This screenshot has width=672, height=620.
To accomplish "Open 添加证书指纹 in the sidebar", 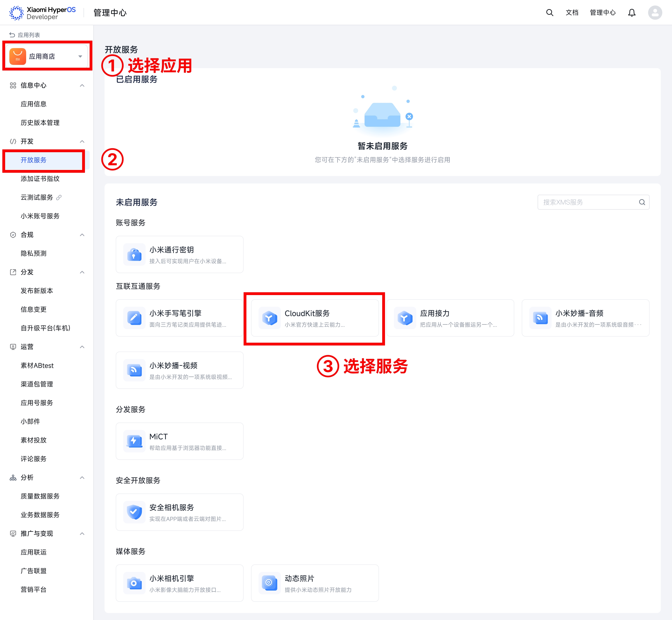I will click(x=40, y=179).
